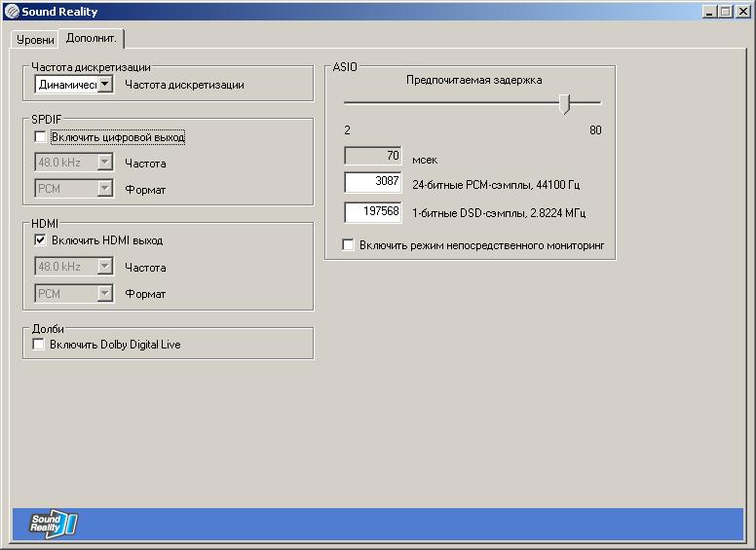The image size is (756, 550).
Task: Select the Дополнит. tab
Action: pyautogui.click(x=92, y=38)
